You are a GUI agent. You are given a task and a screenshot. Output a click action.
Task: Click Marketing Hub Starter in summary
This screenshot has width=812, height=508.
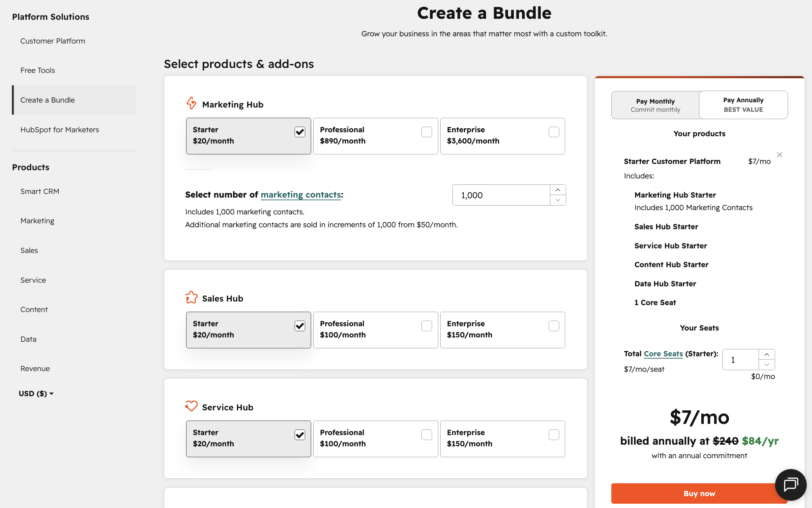pyautogui.click(x=675, y=195)
